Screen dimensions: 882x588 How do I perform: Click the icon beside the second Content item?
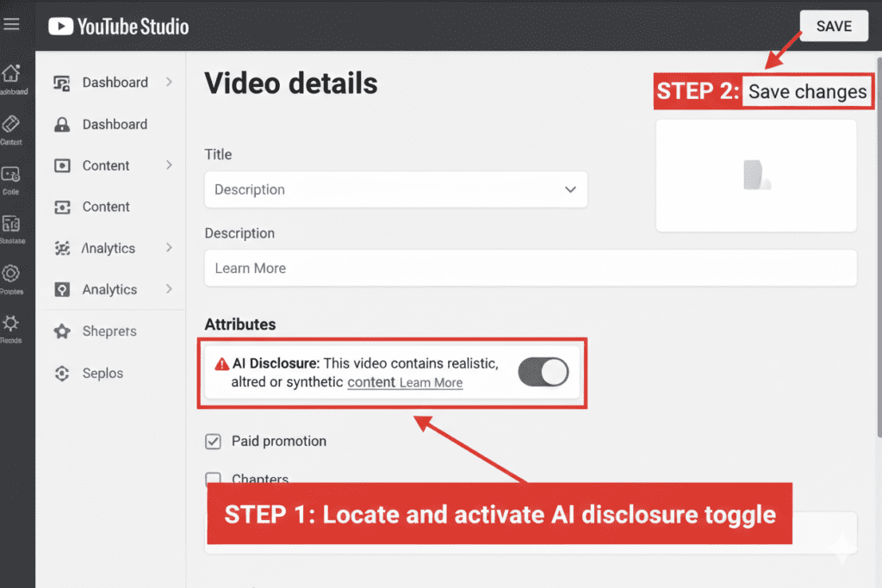(x=62, y=207)
